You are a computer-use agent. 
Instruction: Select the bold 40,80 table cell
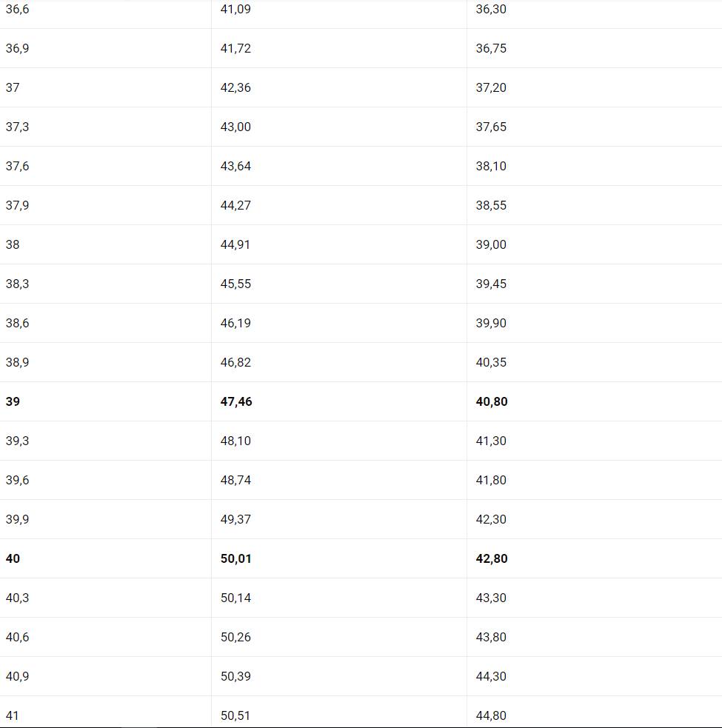click(492, 401)
